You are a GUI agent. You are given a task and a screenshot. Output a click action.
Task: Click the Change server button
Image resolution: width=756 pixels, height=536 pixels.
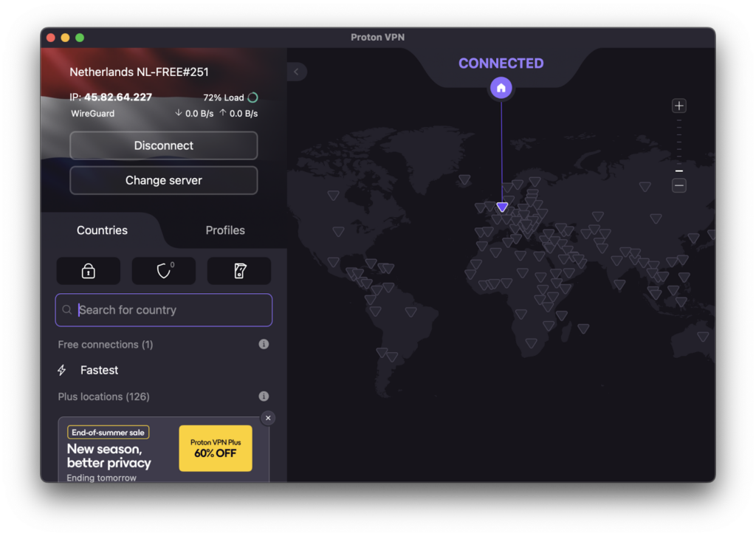[163, 180]
